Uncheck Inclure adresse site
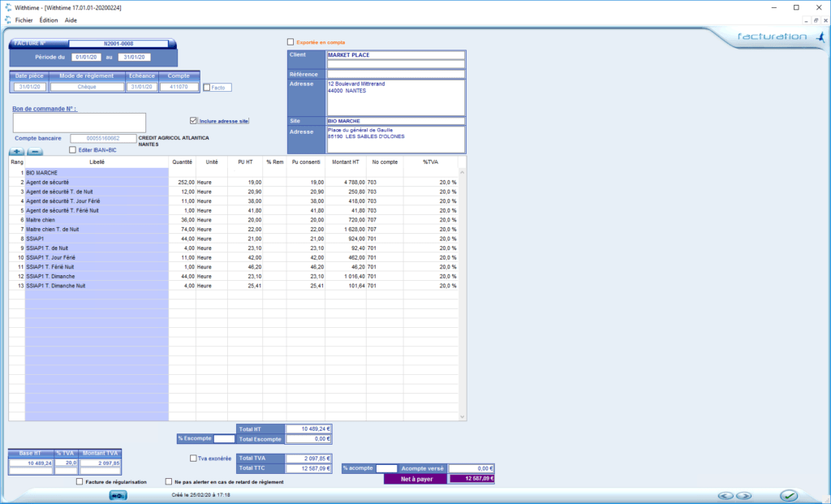Image resolution: width=831 pixels, height=504 pixels. (193, 120)
